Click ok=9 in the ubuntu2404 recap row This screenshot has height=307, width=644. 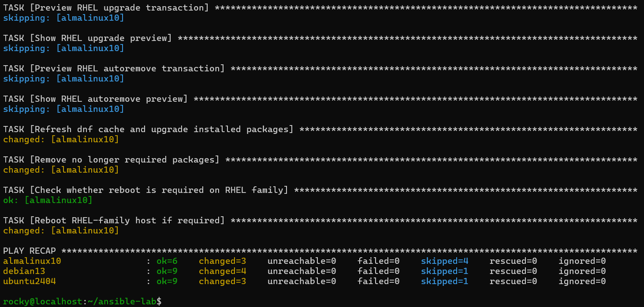click(167, 281)
